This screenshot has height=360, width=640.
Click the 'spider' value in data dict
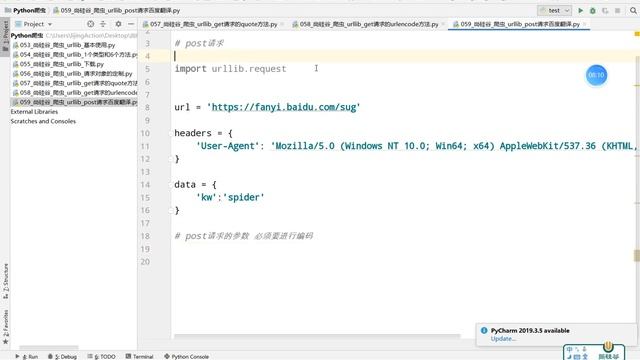(x=243, y=198)
